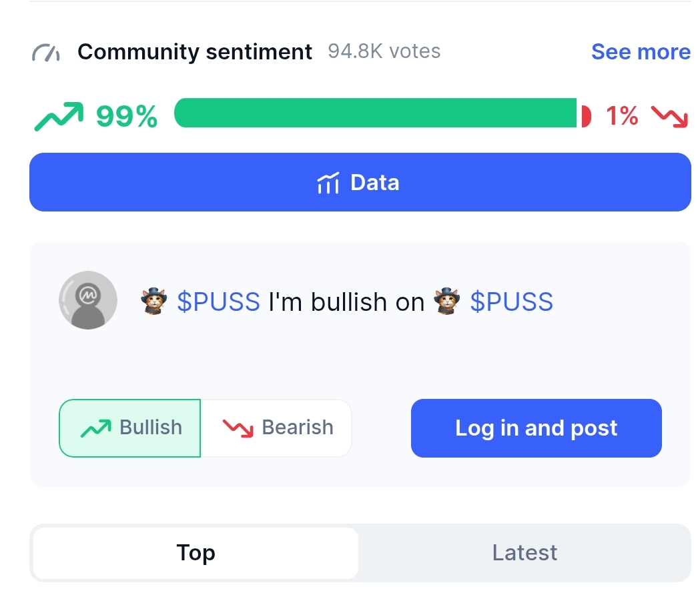This screenshot has height=595, width=700.
Task: Click the first $PUSS ticker link
Action: 218,302
